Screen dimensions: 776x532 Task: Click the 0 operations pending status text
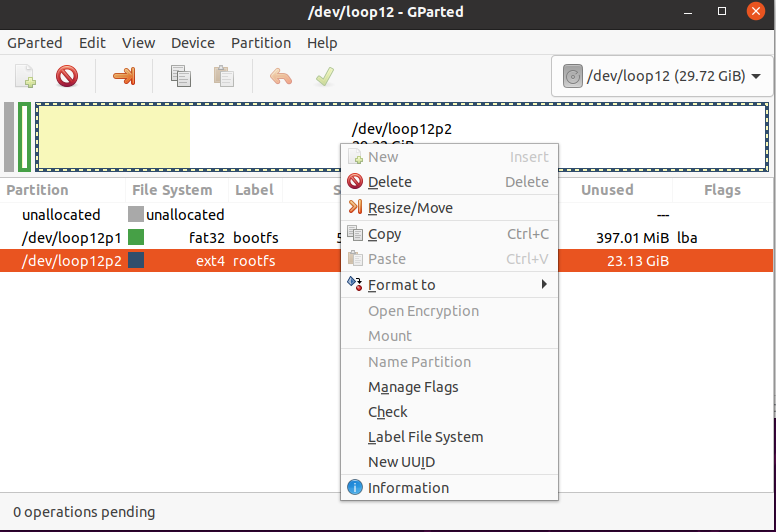pos(84,512)
